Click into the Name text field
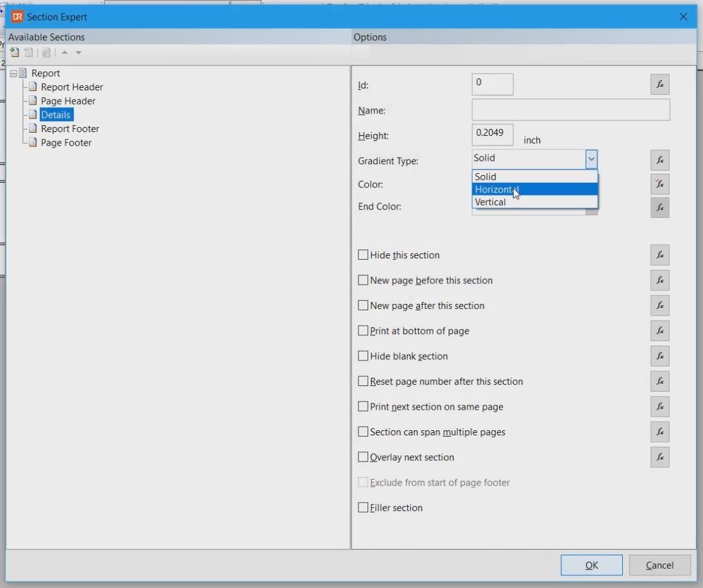The image size is (703, 588). [x=570, y=110]
